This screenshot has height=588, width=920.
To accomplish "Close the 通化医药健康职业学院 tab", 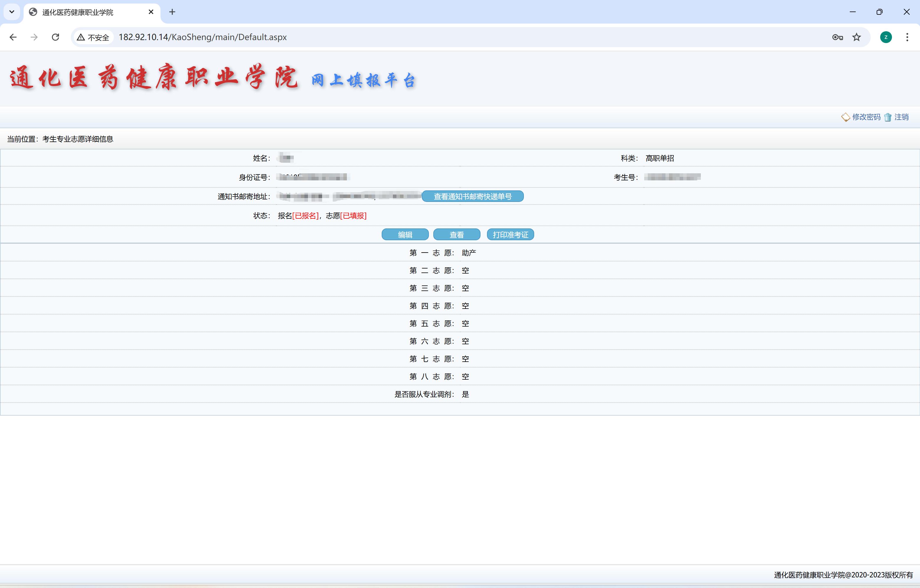I will coord(151,12).
